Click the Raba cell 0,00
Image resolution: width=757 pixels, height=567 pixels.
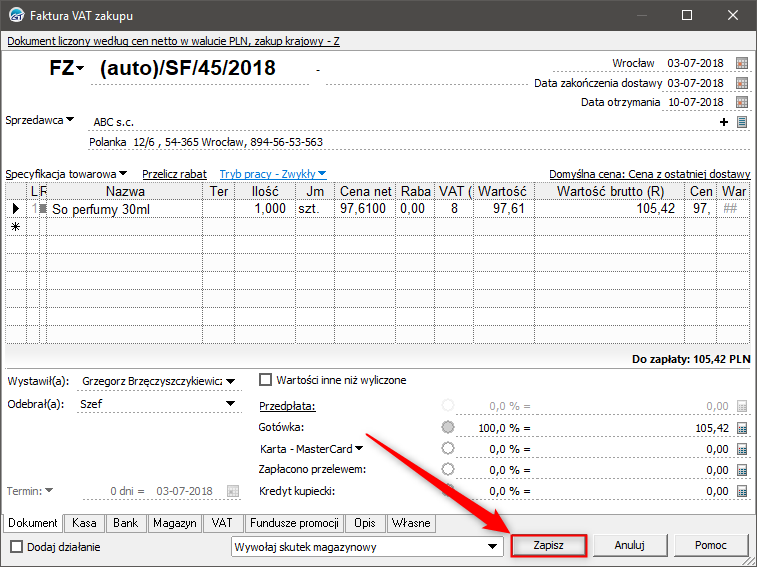click(x=415, y=209)
